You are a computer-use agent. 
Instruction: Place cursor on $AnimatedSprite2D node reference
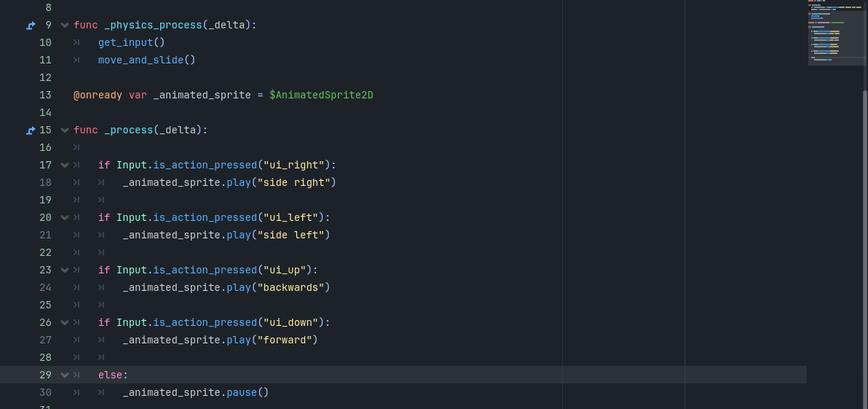[x=321, y=96]
